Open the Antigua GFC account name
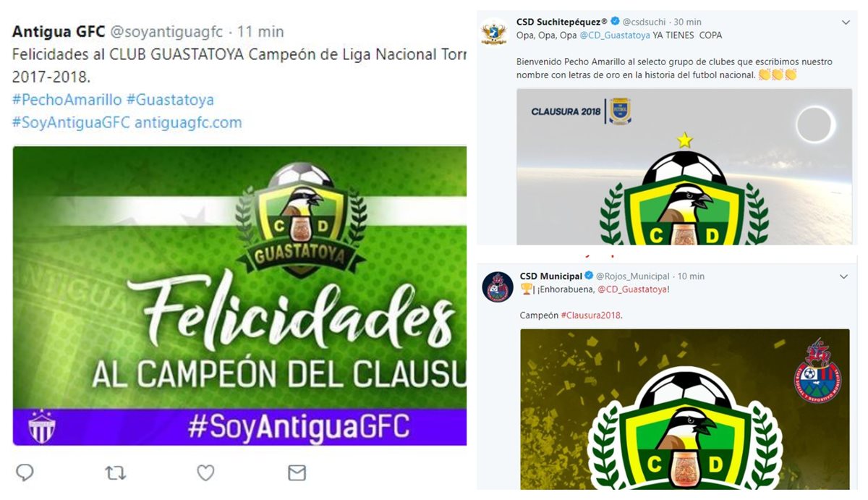The height and width of the screenshot is (500, 868). click(59, 32)
